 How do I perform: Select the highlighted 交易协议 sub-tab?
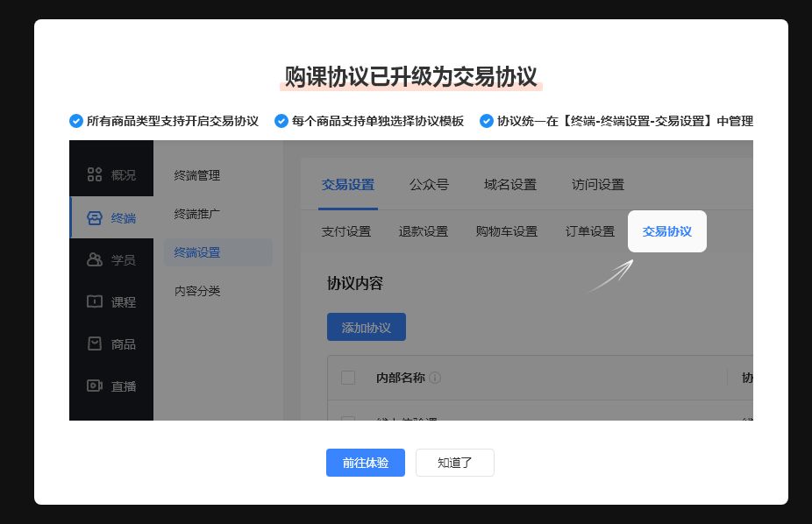[x=667, y=231]
